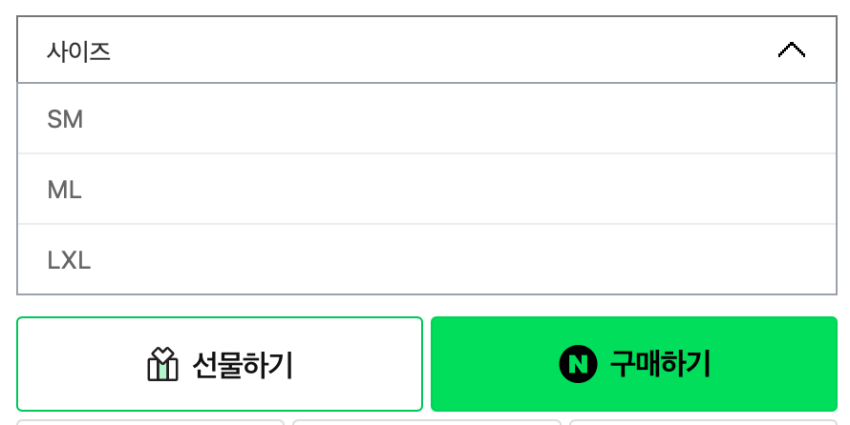Click the middle partial button at the bottom
Viewport: 850px width, 425px height.
(x=426, y=421)
